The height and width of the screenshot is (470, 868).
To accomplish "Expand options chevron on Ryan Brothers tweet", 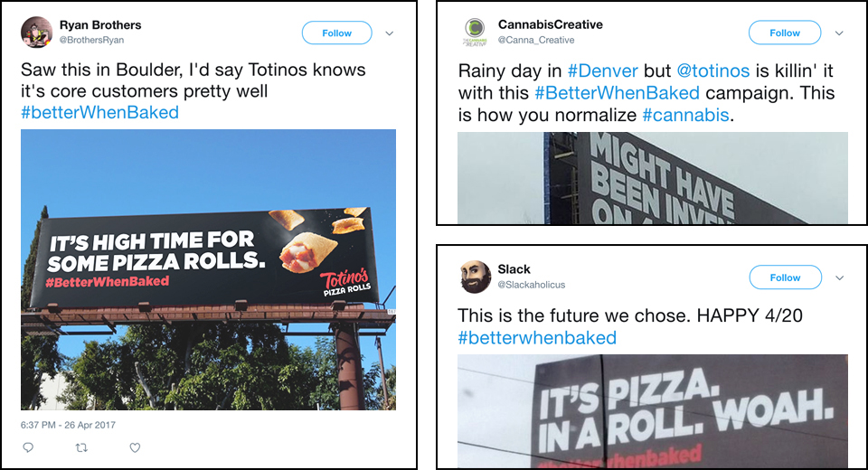I will 389,33.
